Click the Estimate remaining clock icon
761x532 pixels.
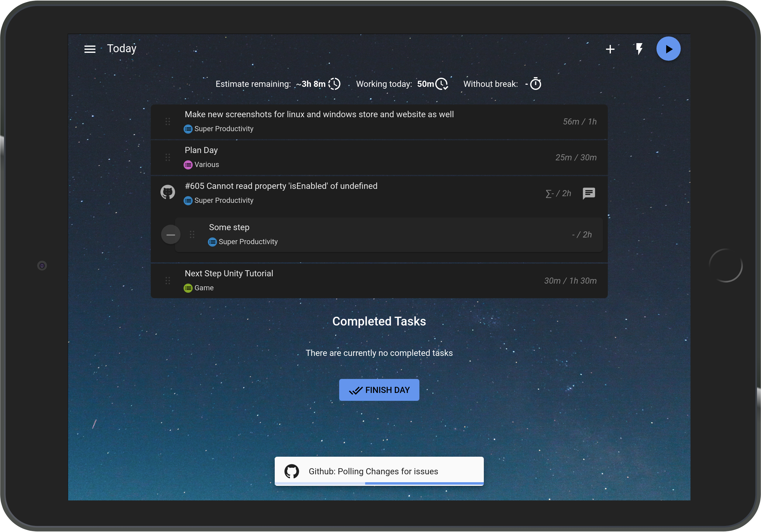click(334, 84)
